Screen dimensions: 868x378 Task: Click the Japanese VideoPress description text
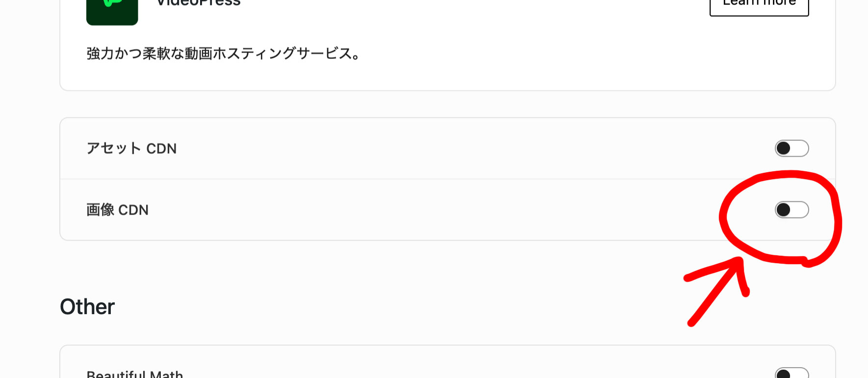[224, 54]
